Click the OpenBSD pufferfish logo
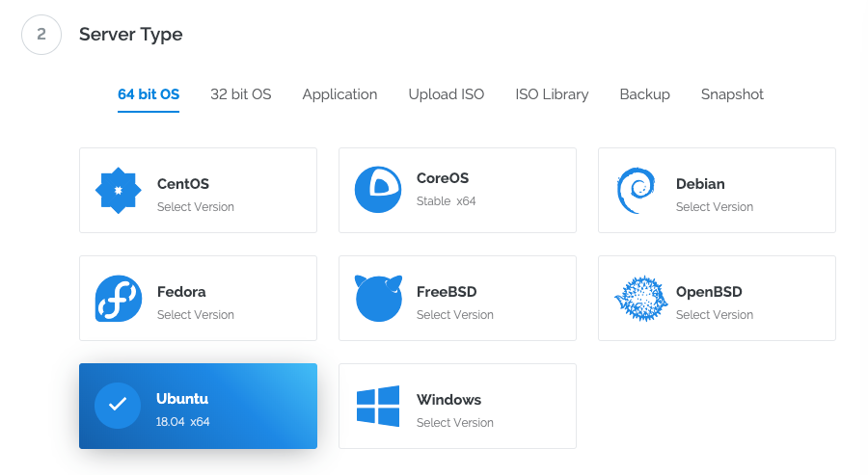 [640, 299]
